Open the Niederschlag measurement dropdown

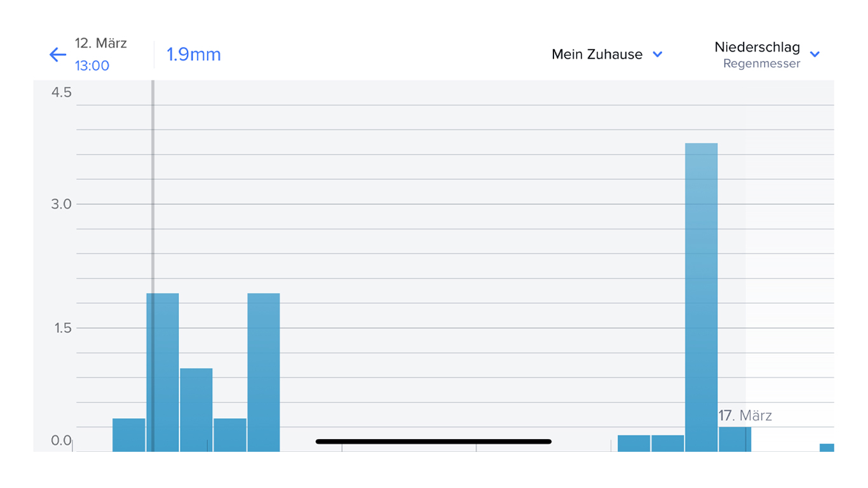tap(757, 48)
